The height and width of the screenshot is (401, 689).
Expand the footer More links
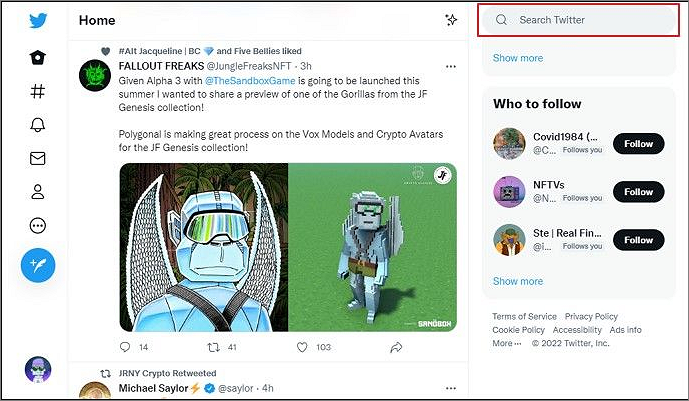coord(507,343)
